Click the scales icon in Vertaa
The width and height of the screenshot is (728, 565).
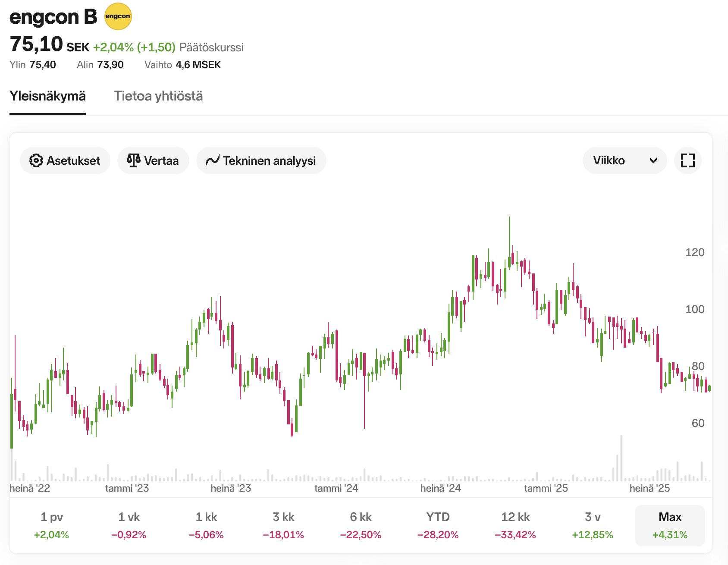[x=134, y=160]
